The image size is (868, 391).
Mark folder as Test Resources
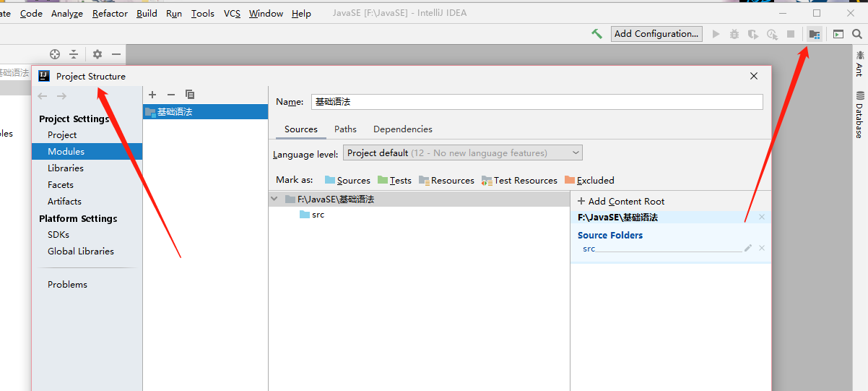tap(520, 181)
